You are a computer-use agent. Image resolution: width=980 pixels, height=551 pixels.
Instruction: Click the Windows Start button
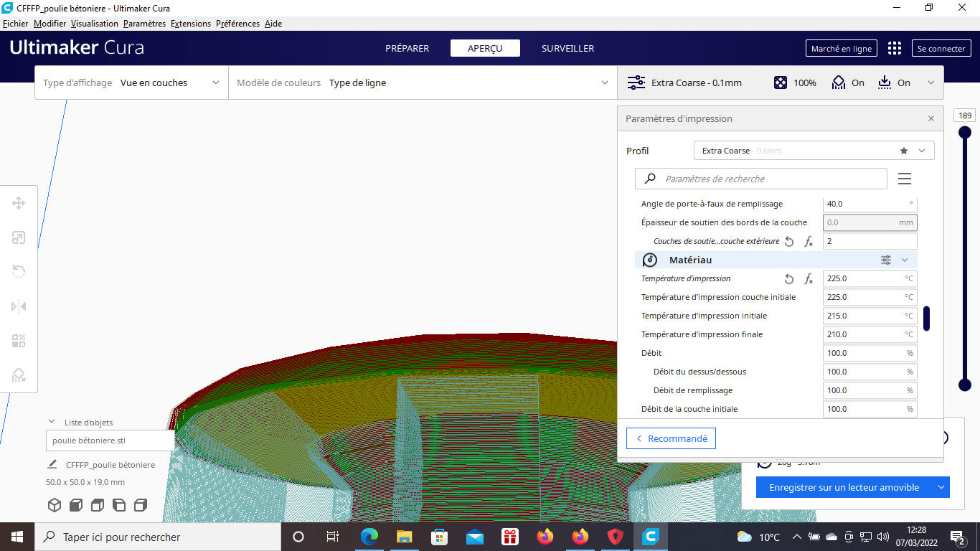17,537
